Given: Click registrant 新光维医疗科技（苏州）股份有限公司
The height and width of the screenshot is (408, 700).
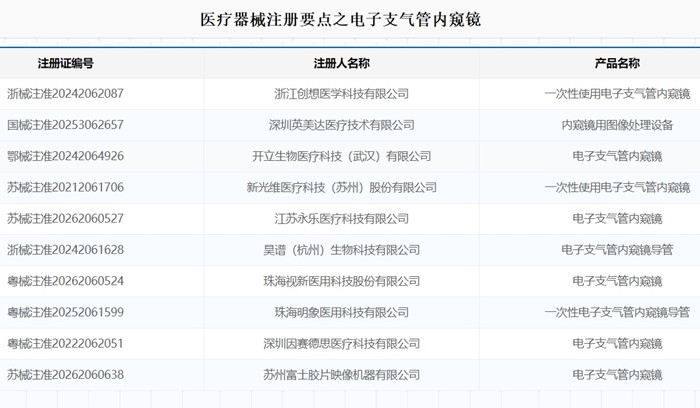Looking at the screenshot, I should tap(342, 187).
